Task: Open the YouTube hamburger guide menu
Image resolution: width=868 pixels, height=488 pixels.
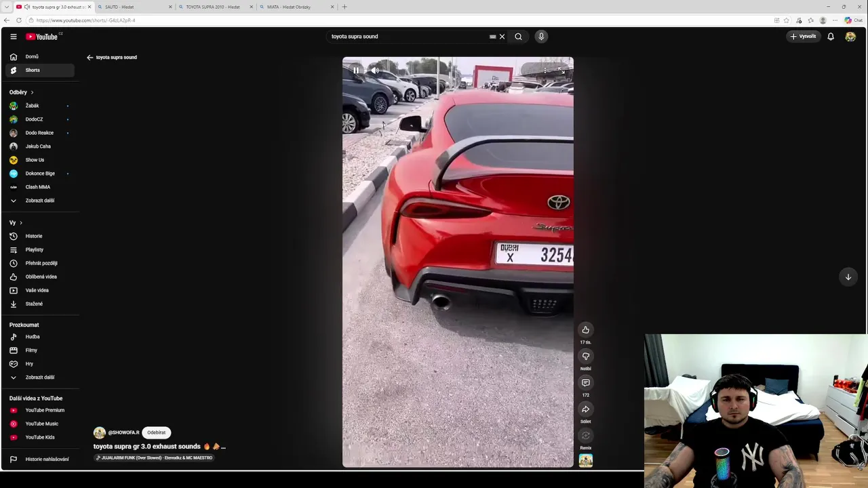Action: (x=13, y=37)
